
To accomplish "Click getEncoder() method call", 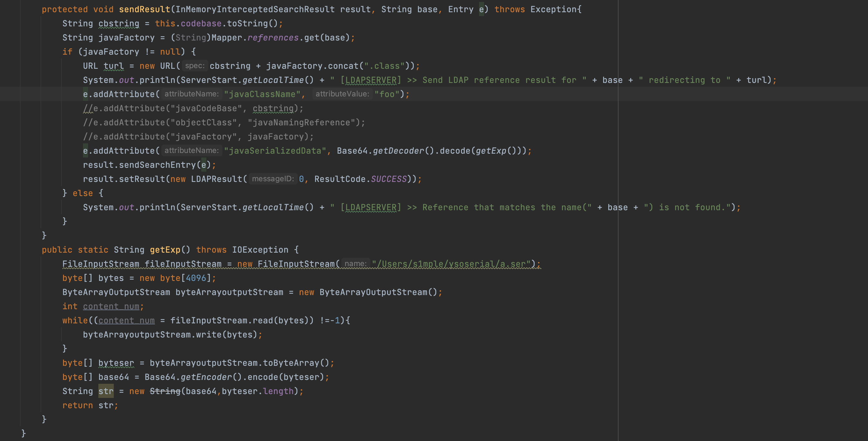I will (x=211, y=377).
